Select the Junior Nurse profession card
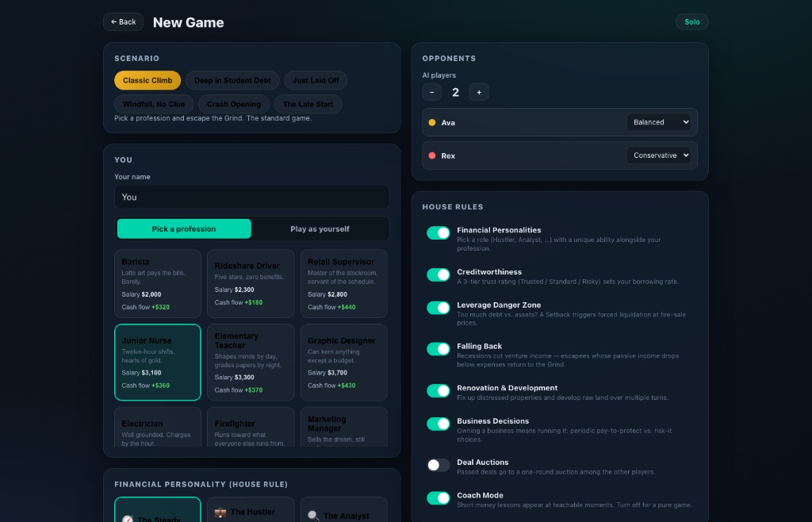This screenshot has width=812, height=522. 158,363
